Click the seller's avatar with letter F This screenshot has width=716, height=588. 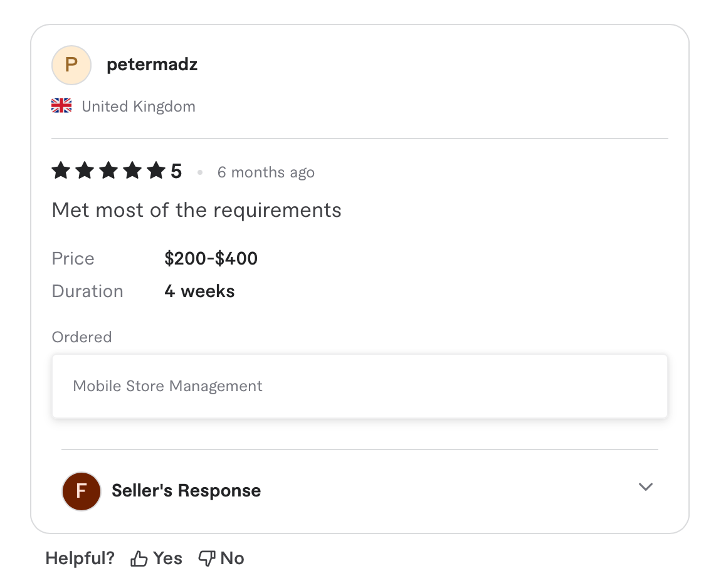(x=81, y=491)
